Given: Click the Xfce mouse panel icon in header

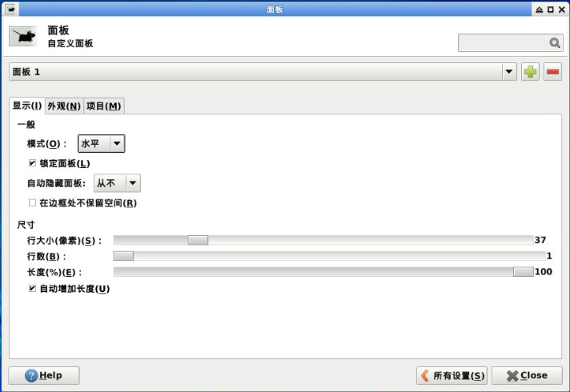Looking at the screenshot, I should coord(22,37).
